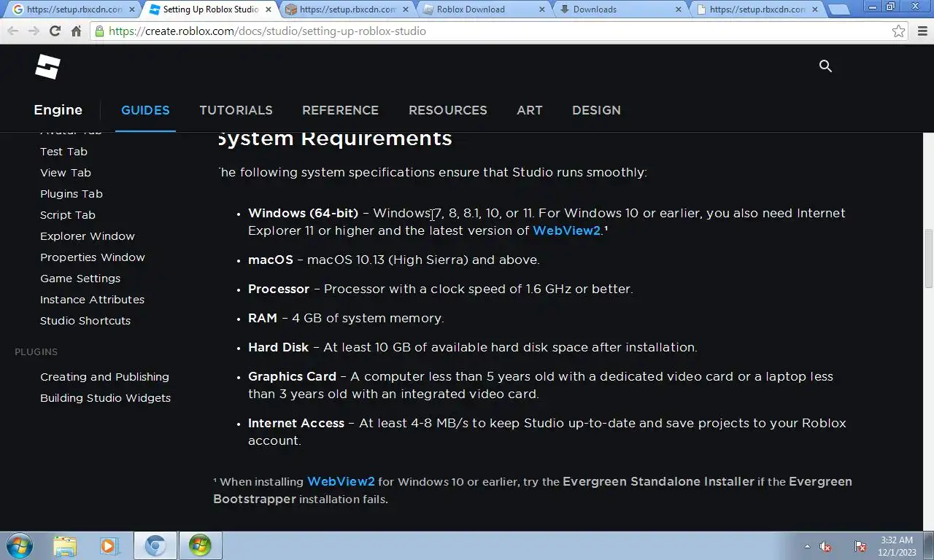The image size is (934, 560).
Task: Open Game Settings sidebar page
Action: coord(80,279)
